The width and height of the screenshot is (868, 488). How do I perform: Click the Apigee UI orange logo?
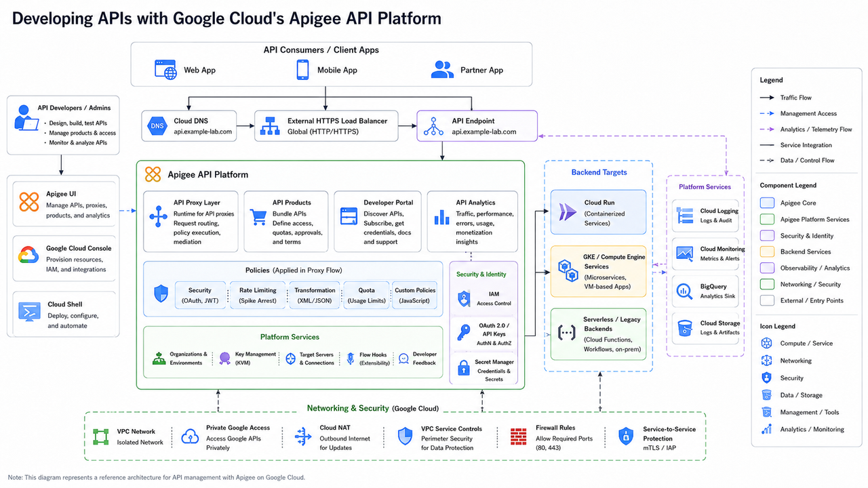[x=29, y=201]
